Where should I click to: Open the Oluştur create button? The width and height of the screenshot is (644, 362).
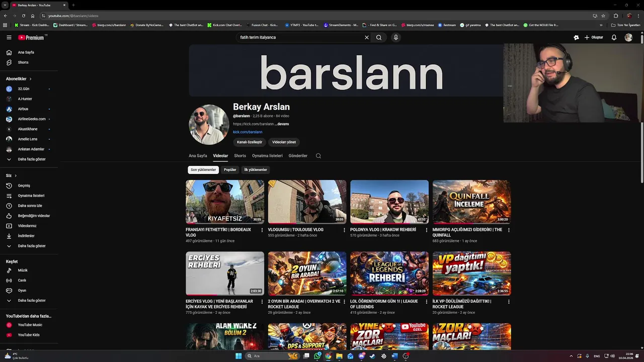click(x=594, y=37)
